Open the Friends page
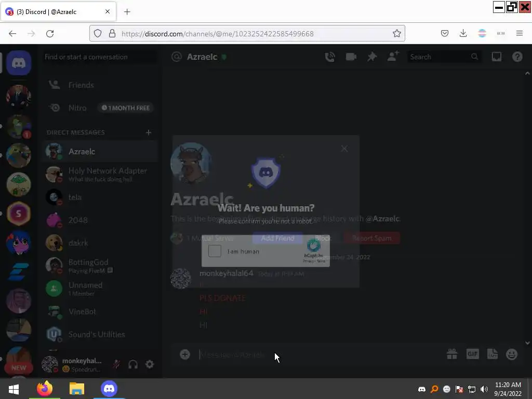Image resolution: width=532 pixels, height=399 pixels. pos(101,85)
